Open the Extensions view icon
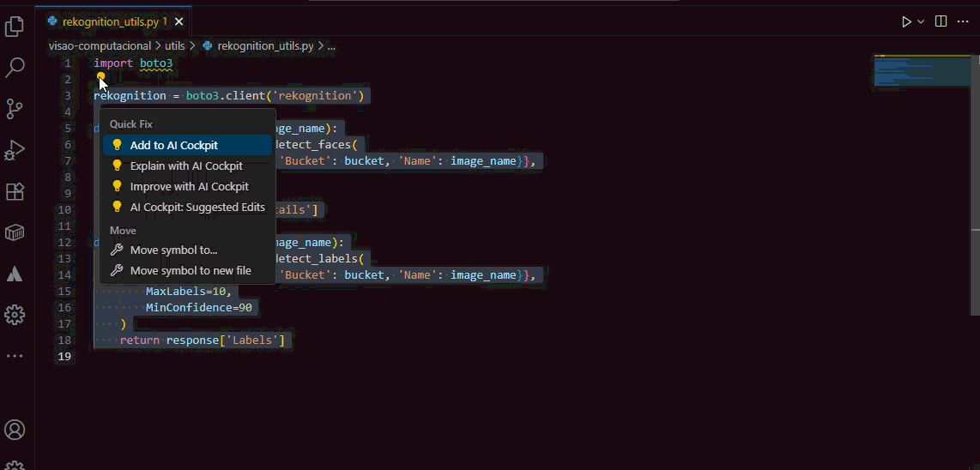 coord(15,191)
